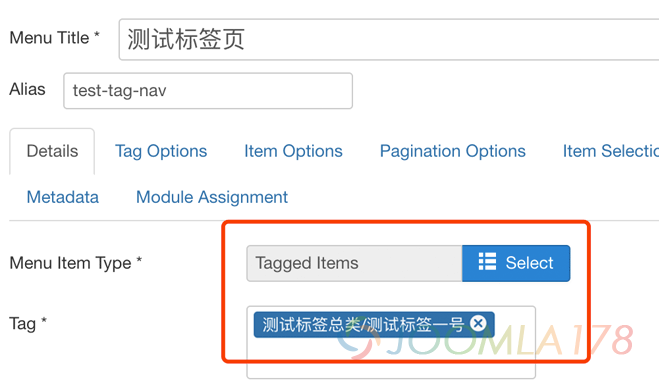Switch to the Item Options tab

click(293, 151)
